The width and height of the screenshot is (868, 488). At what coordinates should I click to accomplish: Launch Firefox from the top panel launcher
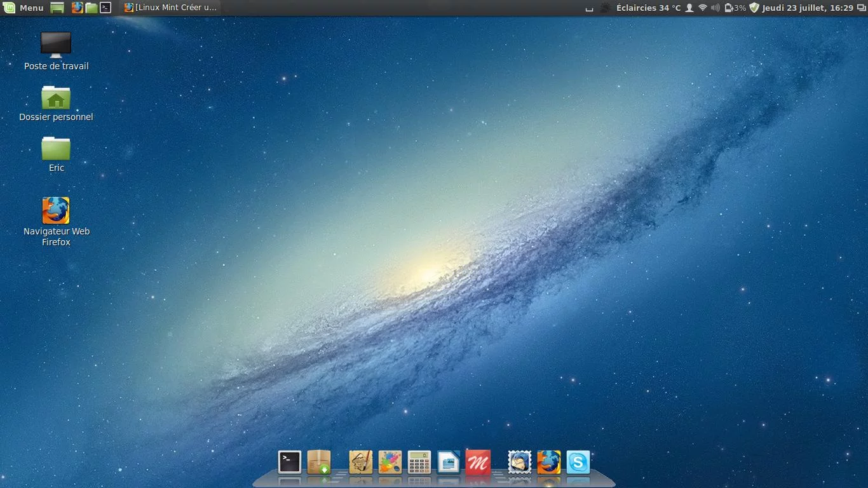click(x=78, y=8)
